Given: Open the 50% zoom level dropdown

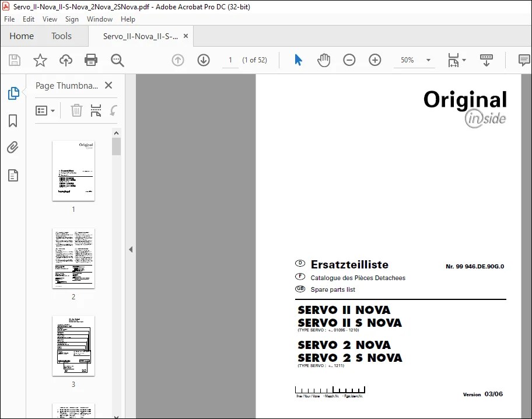Looking at the screenshot, I should pyautogui.click(x=428, y=60).
